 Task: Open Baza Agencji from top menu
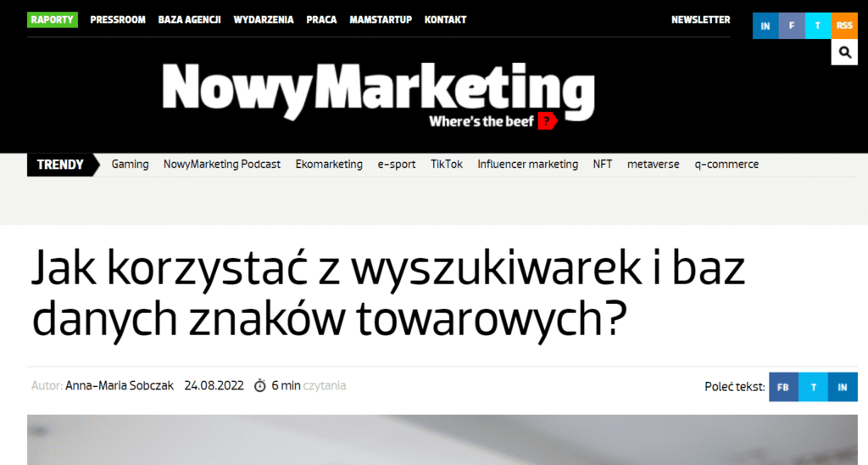pos(189,20)
